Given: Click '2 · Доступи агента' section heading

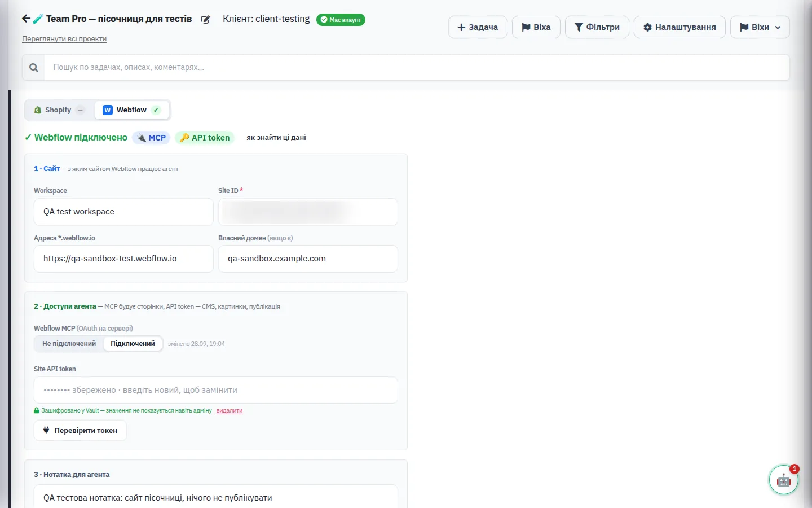Looking at the screenshot, I should (65, 306).
